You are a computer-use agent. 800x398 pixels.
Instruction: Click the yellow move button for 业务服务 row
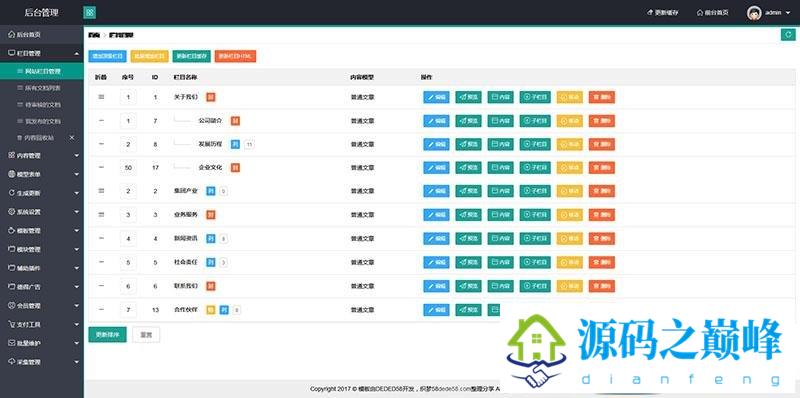(x=569, y=215)
